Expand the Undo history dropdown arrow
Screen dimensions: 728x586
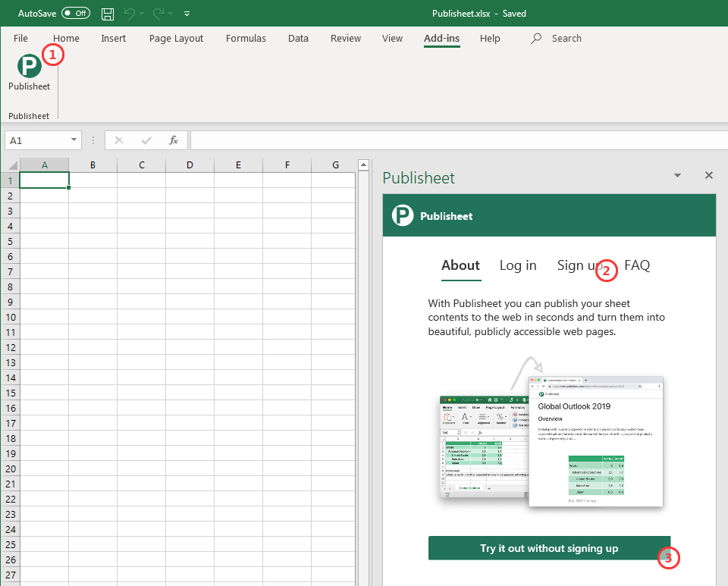(x=142, y=14)
